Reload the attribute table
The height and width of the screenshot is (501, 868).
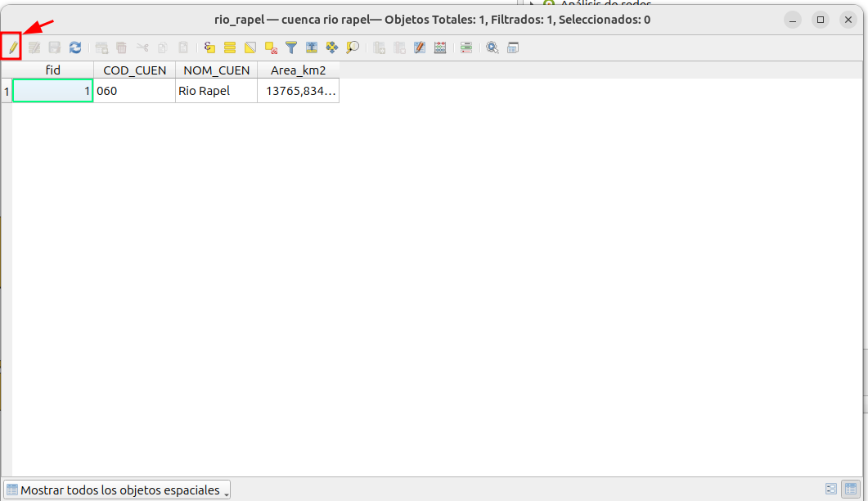click(x=75, y=47)
